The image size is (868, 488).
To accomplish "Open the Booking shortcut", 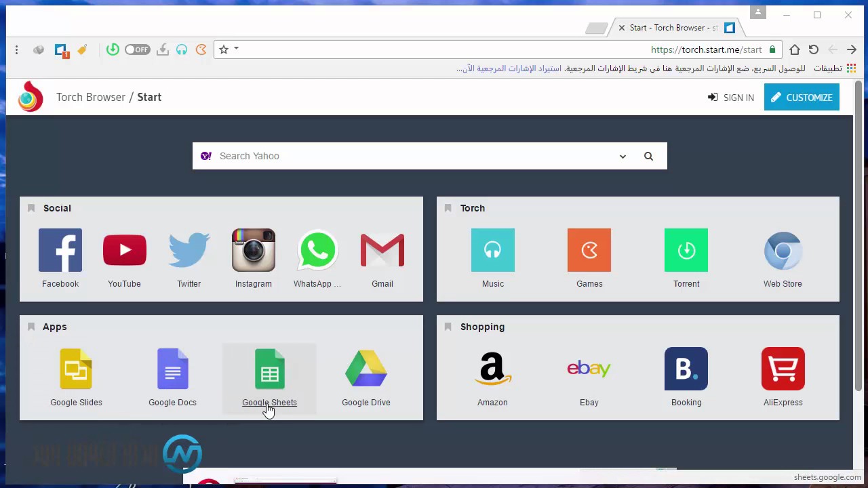I will coord(686,377).
